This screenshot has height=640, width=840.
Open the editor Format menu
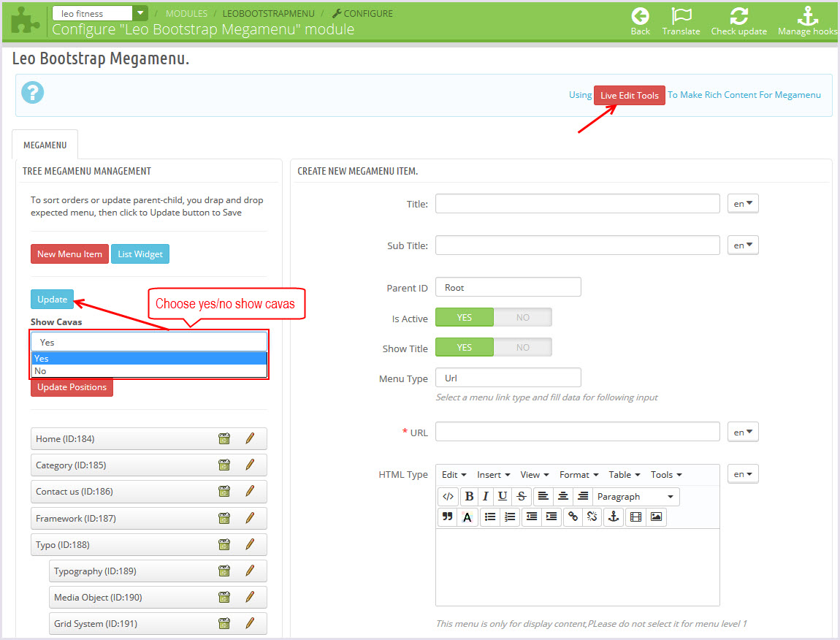click(x=579, y=475)
